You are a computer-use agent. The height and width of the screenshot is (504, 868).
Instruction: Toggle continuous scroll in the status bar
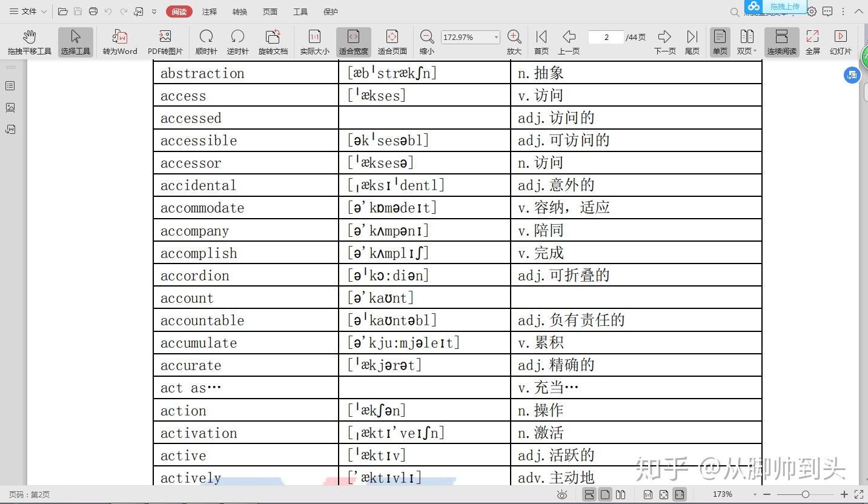click(x=589, y=495)
